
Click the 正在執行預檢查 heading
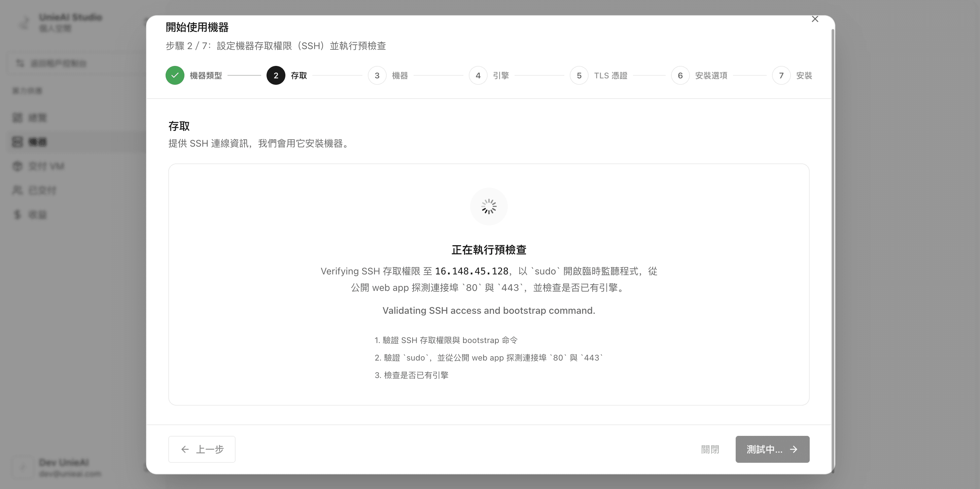[x=489, y=250]
